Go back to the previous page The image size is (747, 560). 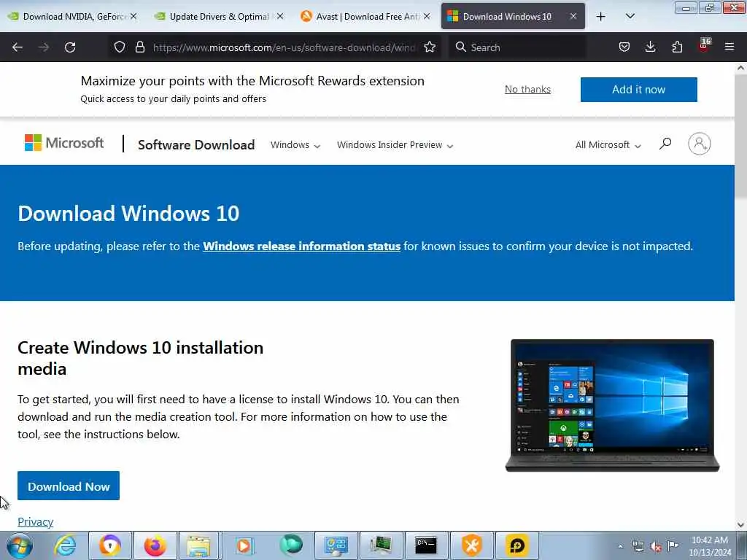(18, 47)
